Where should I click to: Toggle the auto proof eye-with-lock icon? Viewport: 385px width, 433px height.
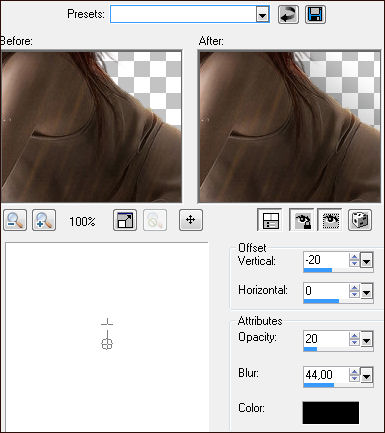point(302,220)
